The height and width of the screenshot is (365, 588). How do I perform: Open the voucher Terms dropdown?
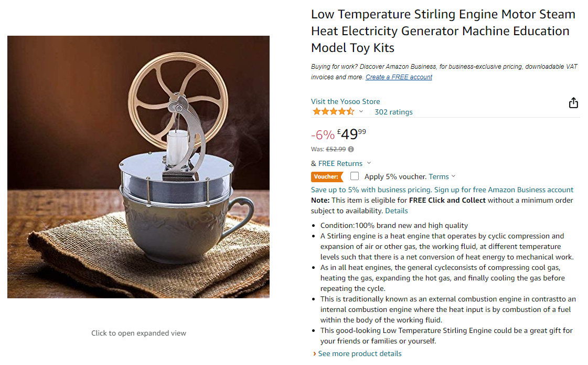[x=442, y=176]
